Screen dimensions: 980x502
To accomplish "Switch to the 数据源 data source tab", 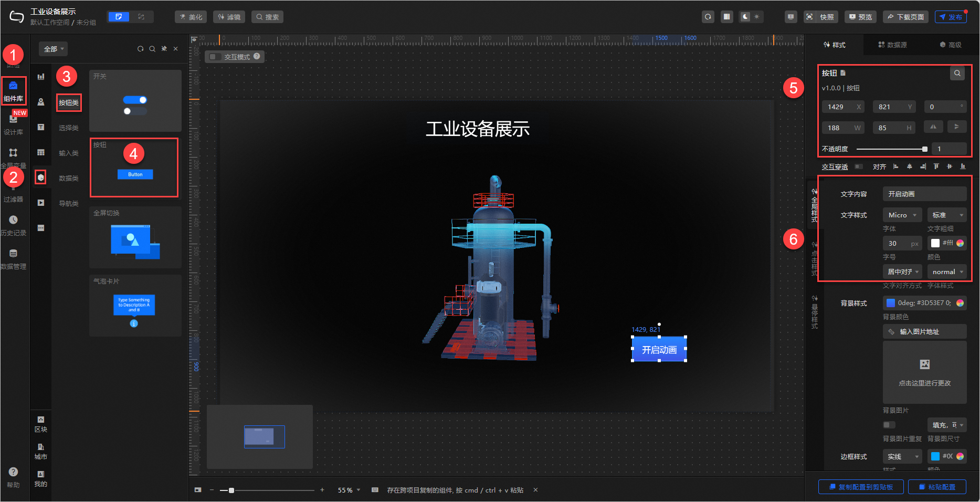I will tap(892, 45).
